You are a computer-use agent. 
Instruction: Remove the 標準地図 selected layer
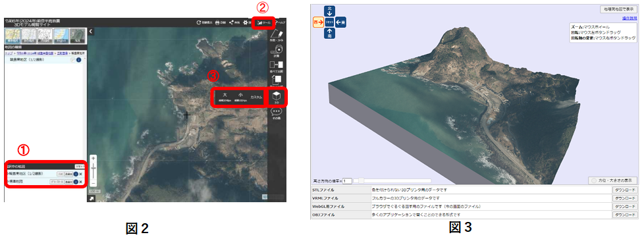(x=81, y=182)
